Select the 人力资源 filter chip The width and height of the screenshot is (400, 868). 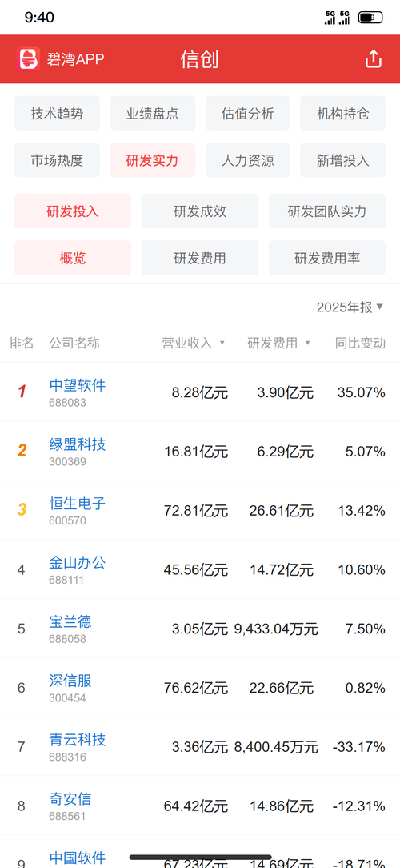(x=248, y=160)
